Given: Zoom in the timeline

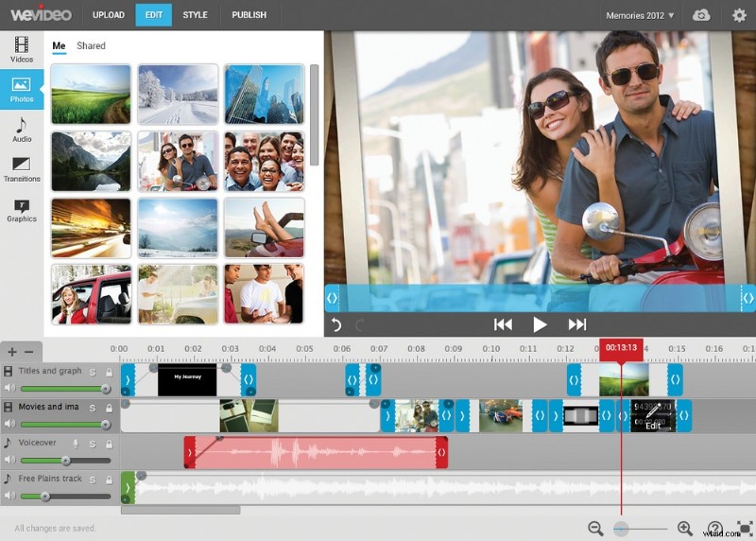Looking at the screenshot, I should [684, 529].
